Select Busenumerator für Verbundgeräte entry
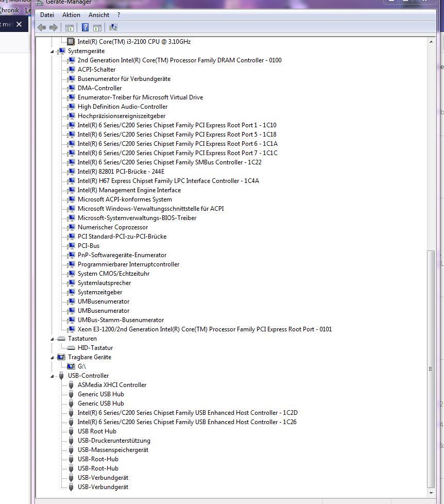Screen dimensions: 444x504 124,79
